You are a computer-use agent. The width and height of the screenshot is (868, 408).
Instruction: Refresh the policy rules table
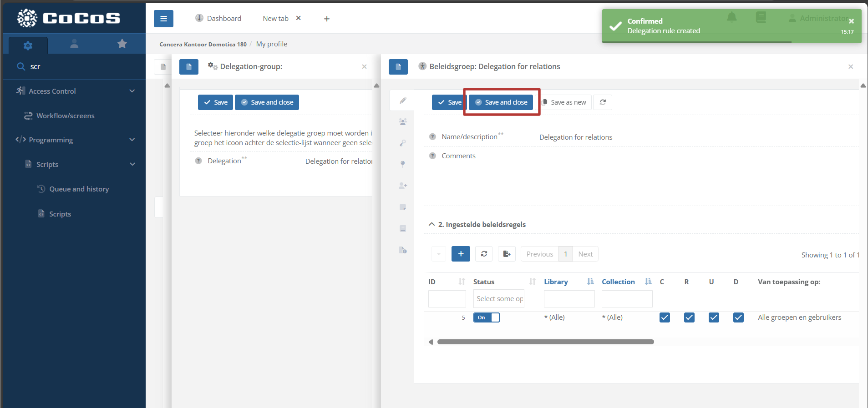pos(484,254)
